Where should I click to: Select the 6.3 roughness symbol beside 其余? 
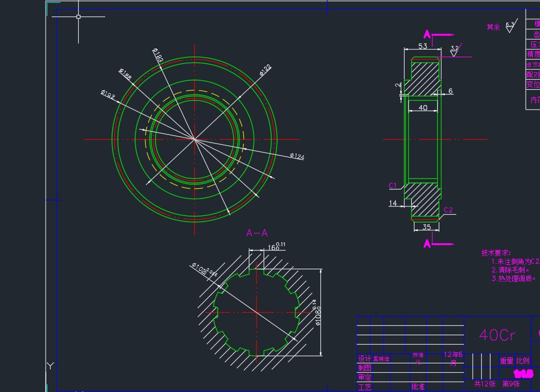tap(511, 26)
